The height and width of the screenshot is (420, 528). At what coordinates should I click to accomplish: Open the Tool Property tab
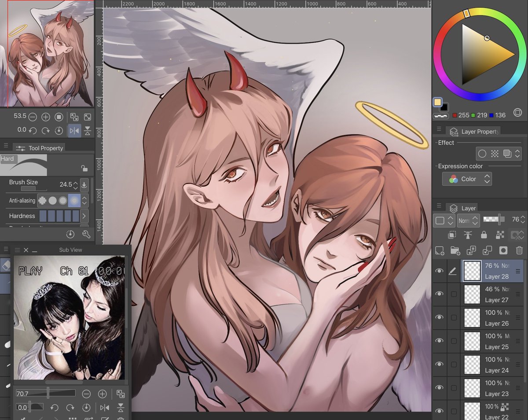pyautogui.click(x=39, y=148)
